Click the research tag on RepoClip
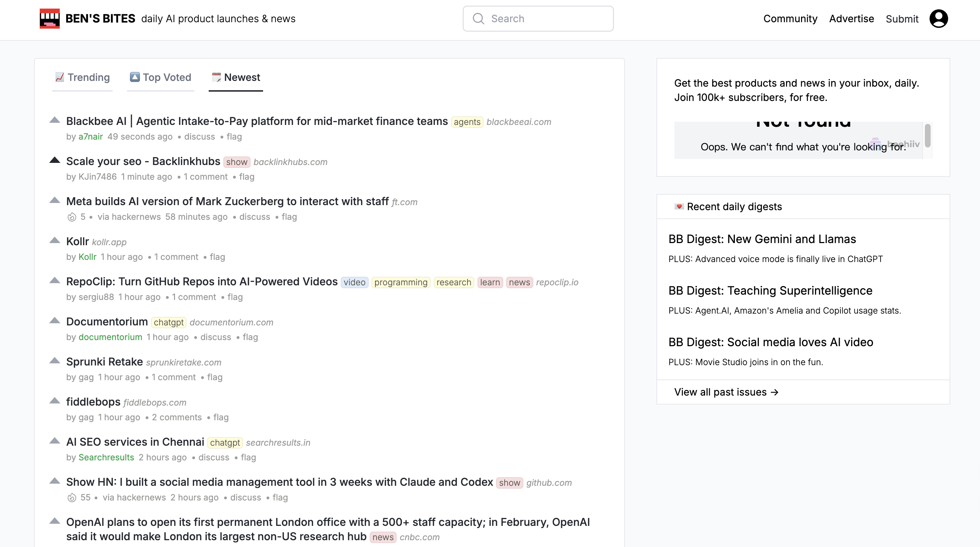The image size is (980, 547). point(453,282)
